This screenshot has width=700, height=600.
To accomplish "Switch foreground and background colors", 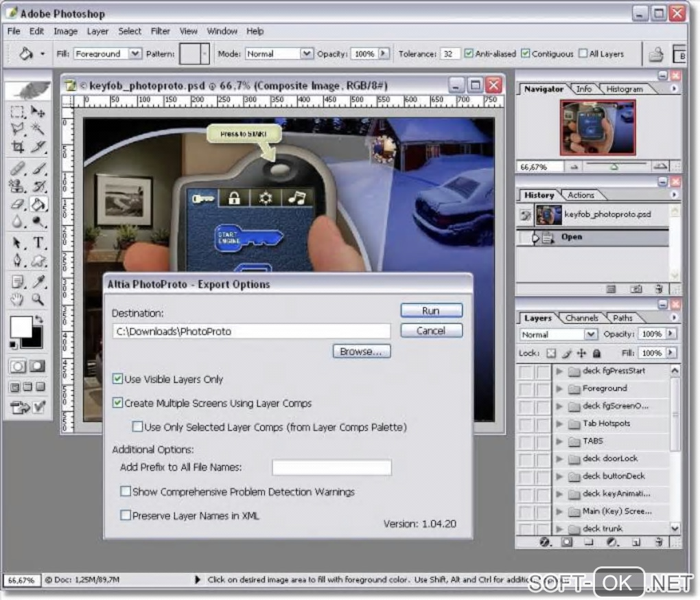I will [x=39, y=319].
